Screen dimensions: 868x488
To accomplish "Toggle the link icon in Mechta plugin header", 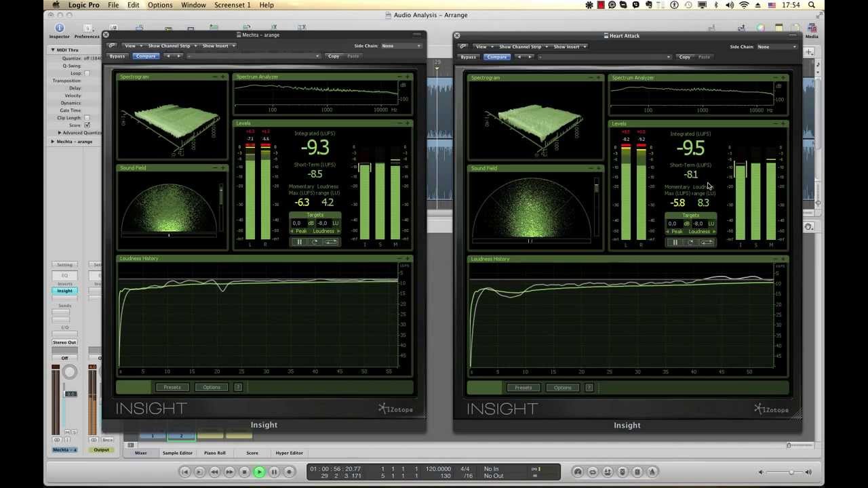I will pos(112,46).
